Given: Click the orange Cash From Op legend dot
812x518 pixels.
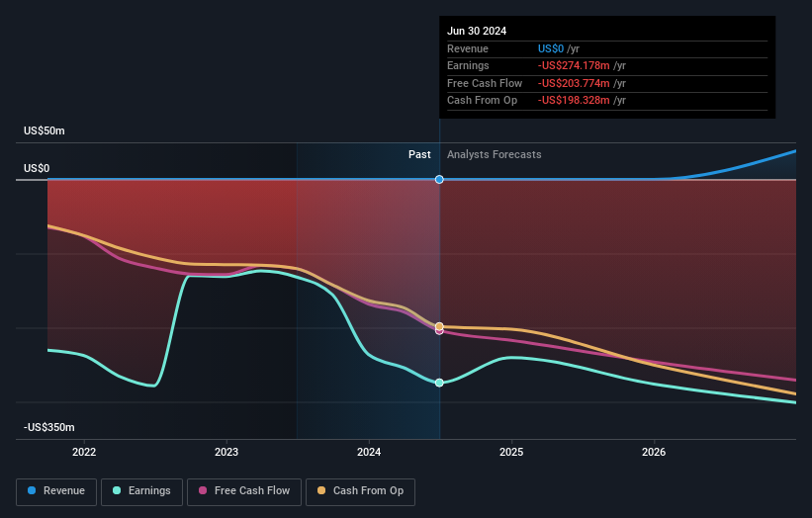Looking at the screenshot, I should [x=321, y=490].
